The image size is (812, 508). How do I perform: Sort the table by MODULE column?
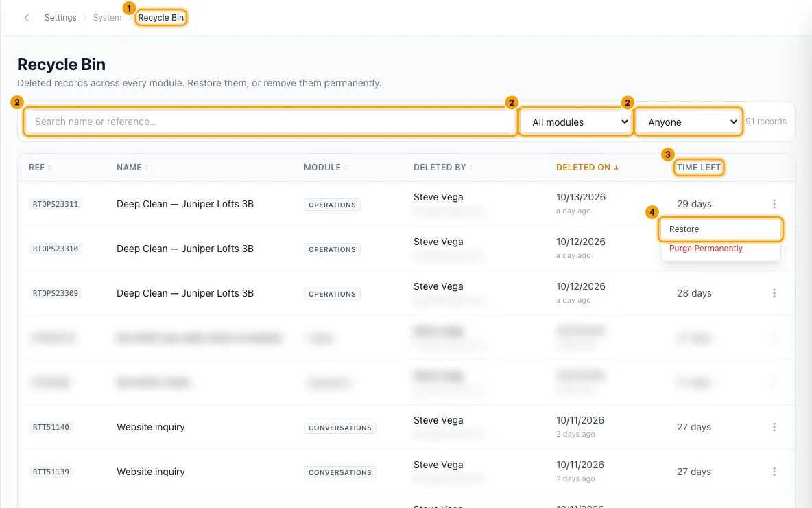tap(325, 168)
